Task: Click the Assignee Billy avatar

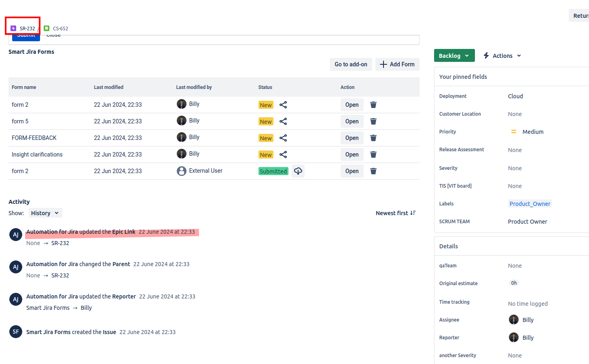Action: pos(514,320)
